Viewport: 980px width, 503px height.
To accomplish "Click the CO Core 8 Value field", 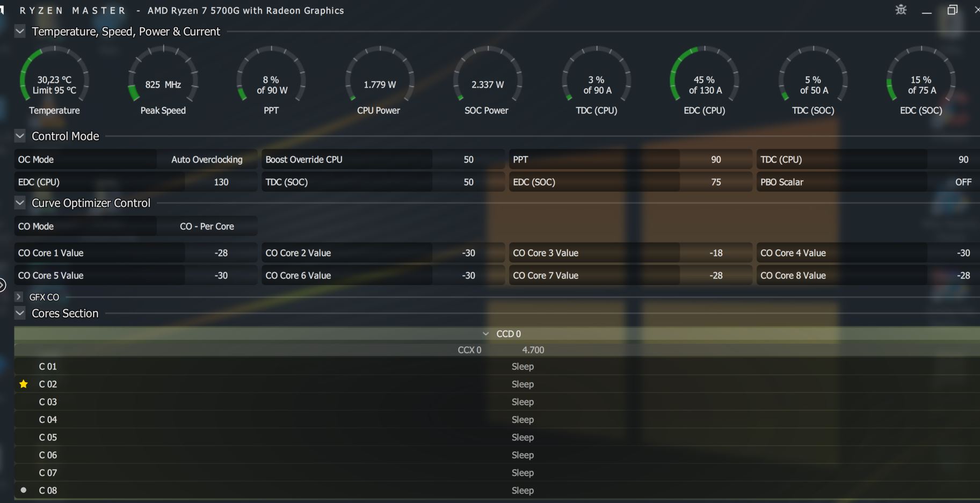I will point(954,275).
